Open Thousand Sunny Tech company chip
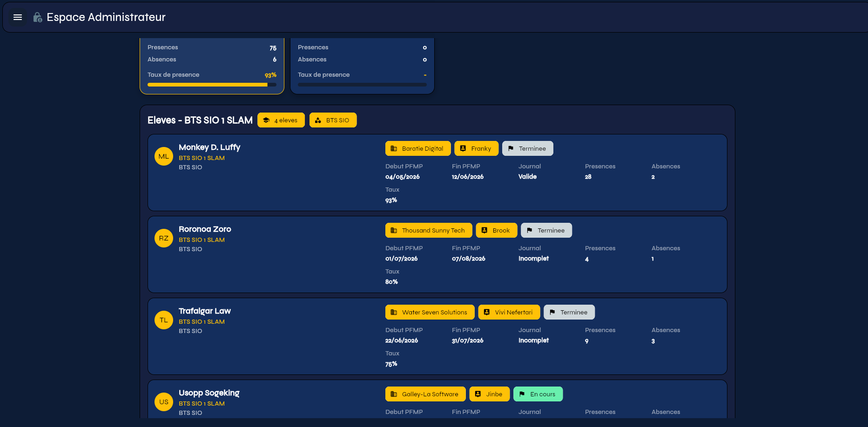 click(429, 230)
